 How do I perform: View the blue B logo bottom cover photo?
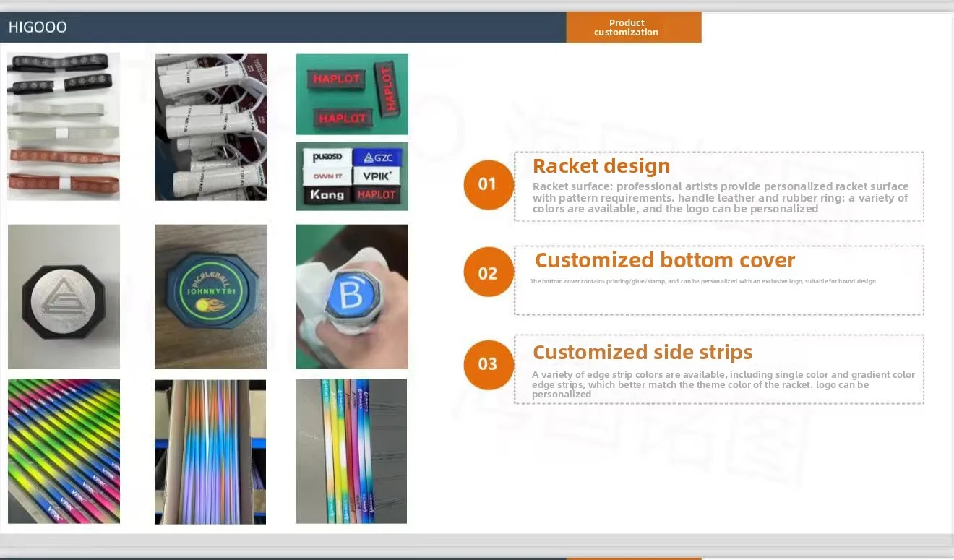(x=352, y=296)
